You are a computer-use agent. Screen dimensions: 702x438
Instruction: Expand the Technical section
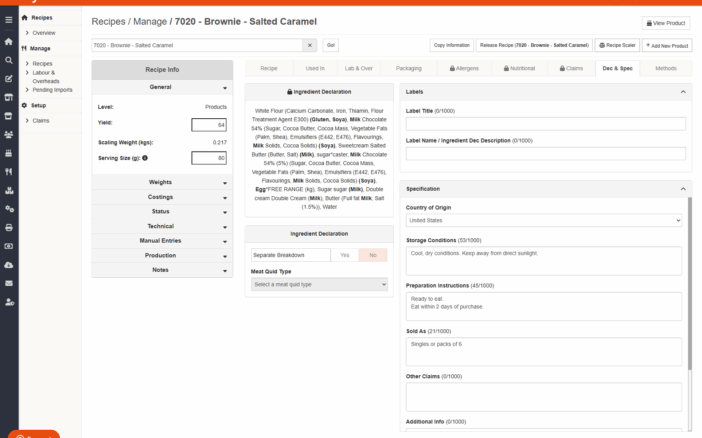click(x=162, y=226)
